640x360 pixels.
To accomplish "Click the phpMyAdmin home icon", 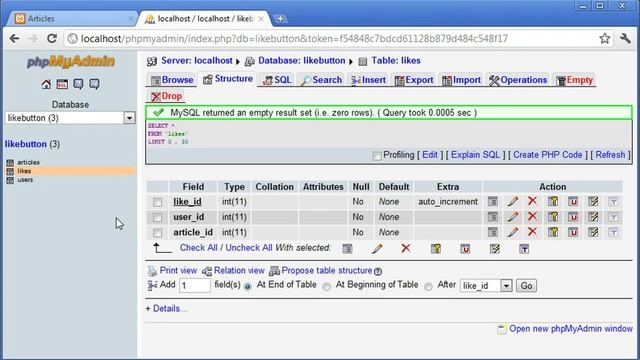I will (46, 84).
